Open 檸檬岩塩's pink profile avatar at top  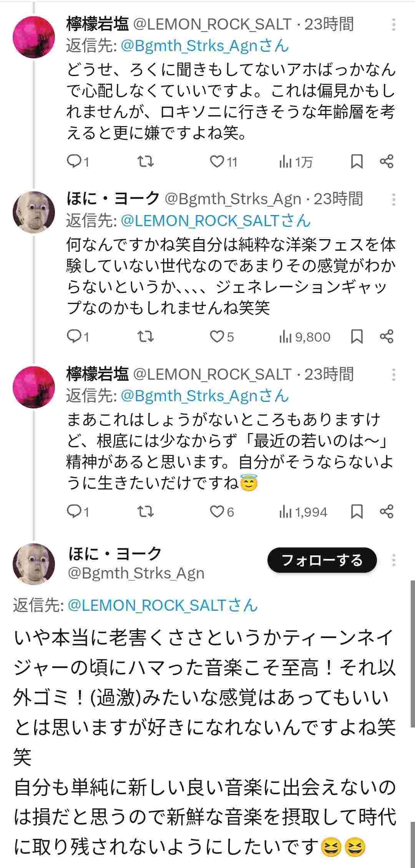point(34,37)
